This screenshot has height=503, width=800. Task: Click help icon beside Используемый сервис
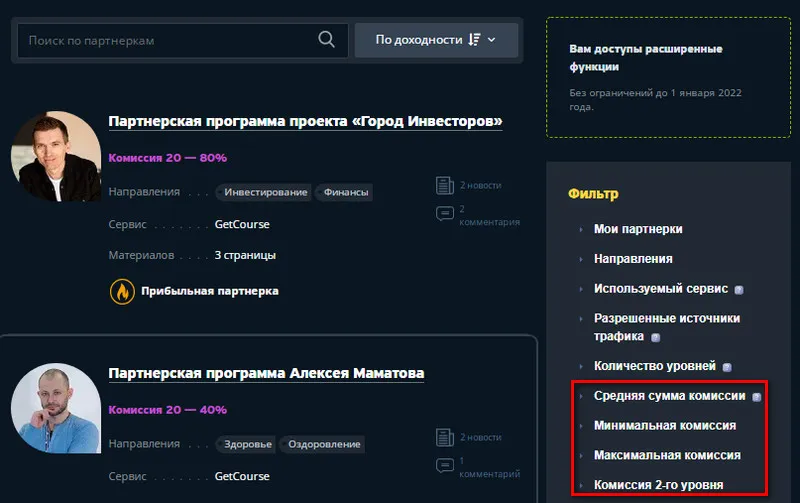click(x=739, y=290)
